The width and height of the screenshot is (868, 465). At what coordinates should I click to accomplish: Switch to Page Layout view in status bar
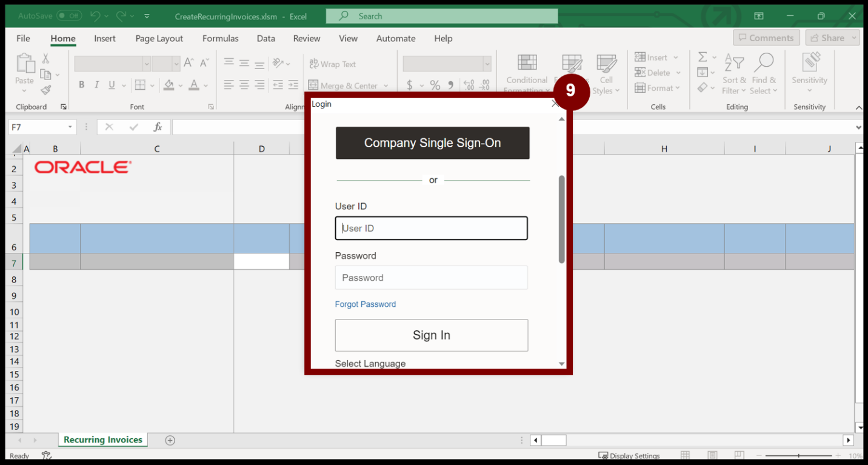(712, 455)
